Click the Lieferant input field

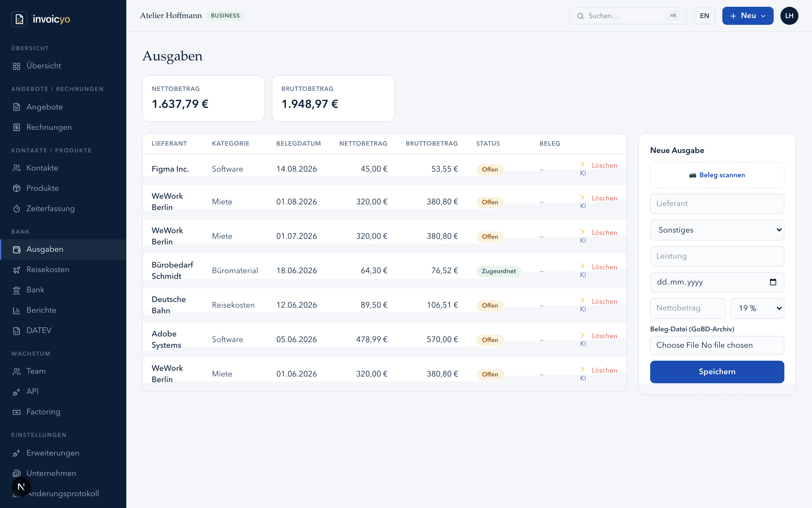[x=717, y=203]
